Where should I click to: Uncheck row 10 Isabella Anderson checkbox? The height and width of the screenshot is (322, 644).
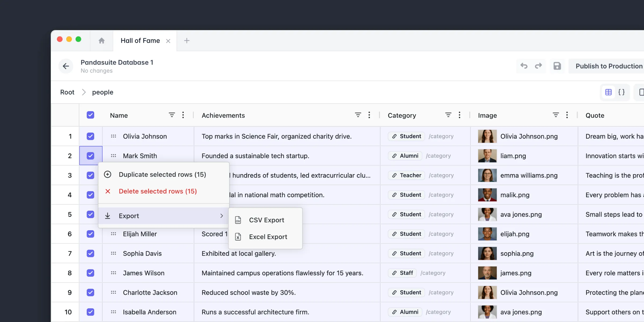[90, 312]
